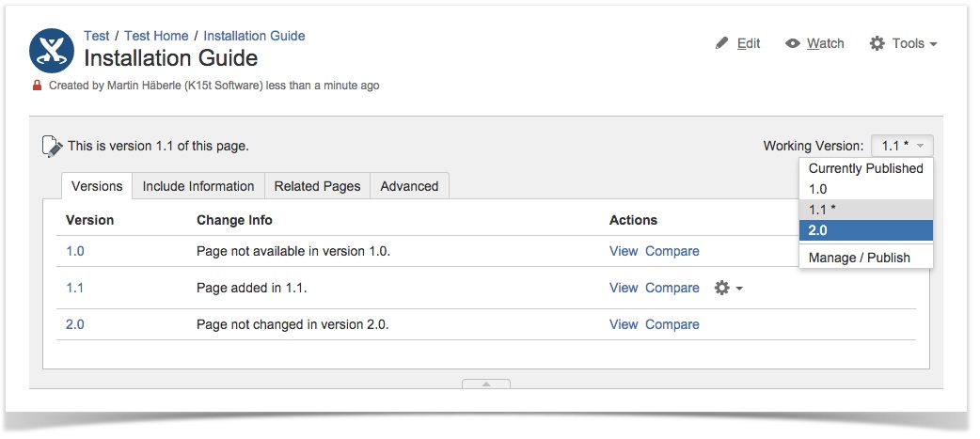Viewport: 980px width, 439px height.
Task: Open the gear menu for version 1.1
Action: [x=728, y=288]
